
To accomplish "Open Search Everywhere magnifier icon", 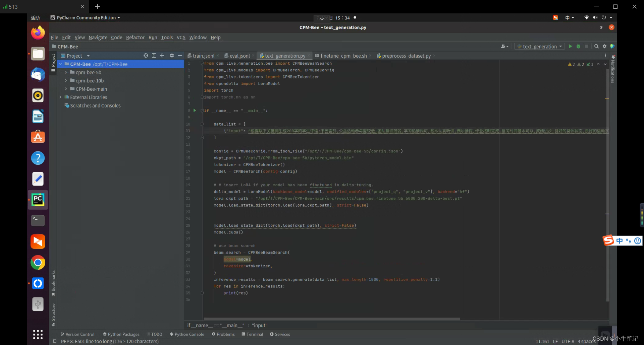I will point(596,46).
